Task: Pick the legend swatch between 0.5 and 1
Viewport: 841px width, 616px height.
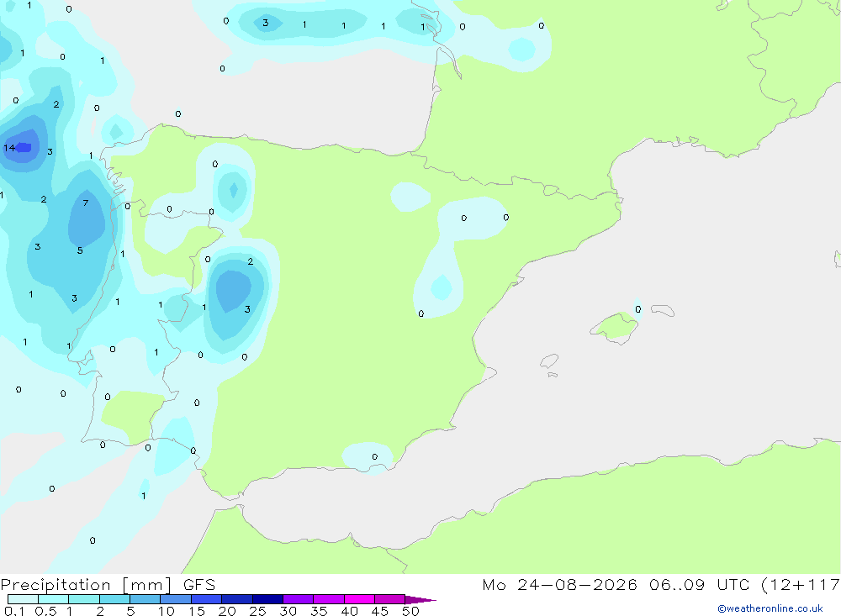Action: point(54,599)
